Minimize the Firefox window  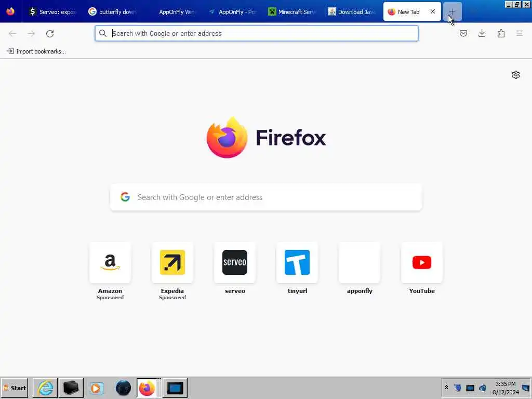tap(509, 4)
